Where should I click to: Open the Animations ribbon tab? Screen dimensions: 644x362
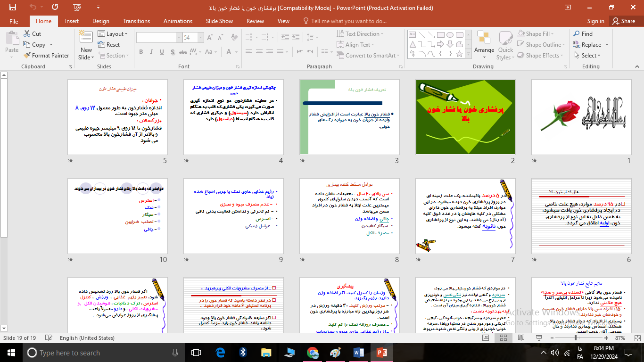[178, 21]
